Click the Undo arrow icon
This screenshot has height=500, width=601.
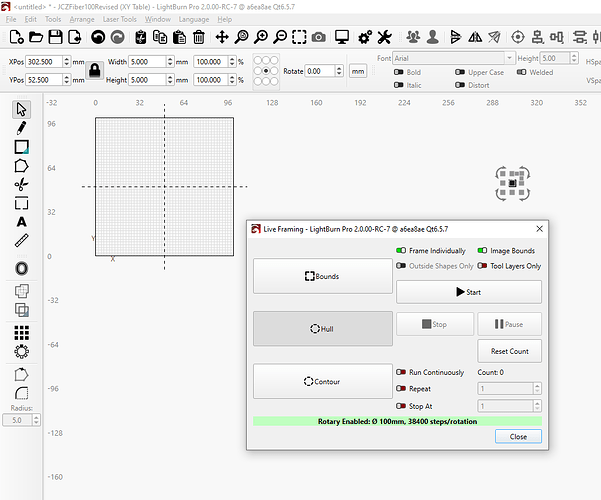coord(98,37)
